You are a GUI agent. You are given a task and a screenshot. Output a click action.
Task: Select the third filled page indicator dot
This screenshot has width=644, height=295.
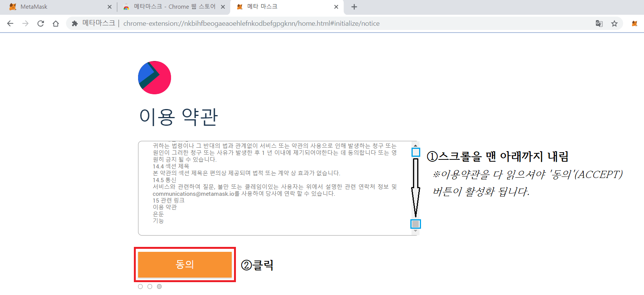pyautogui.click(x=159, y=286)
